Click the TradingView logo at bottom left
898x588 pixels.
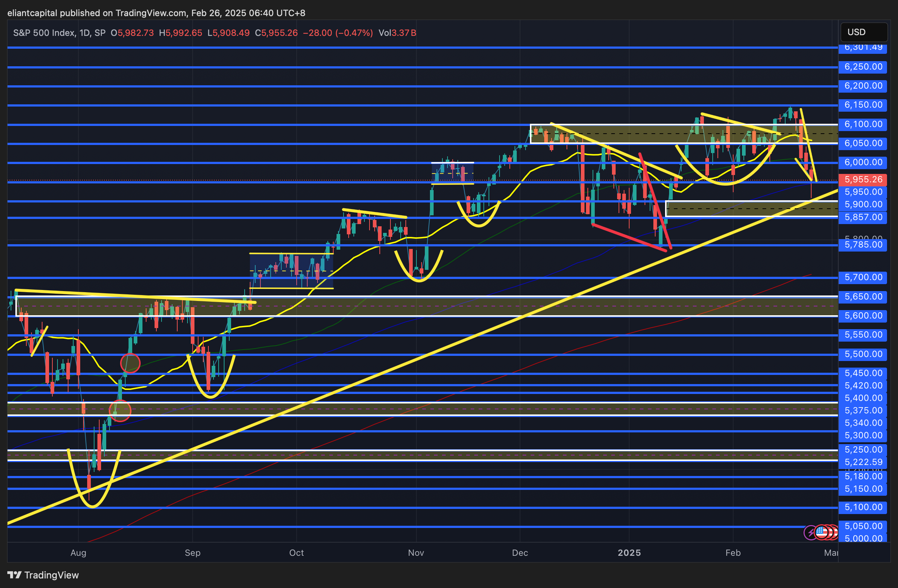point(43,575)
